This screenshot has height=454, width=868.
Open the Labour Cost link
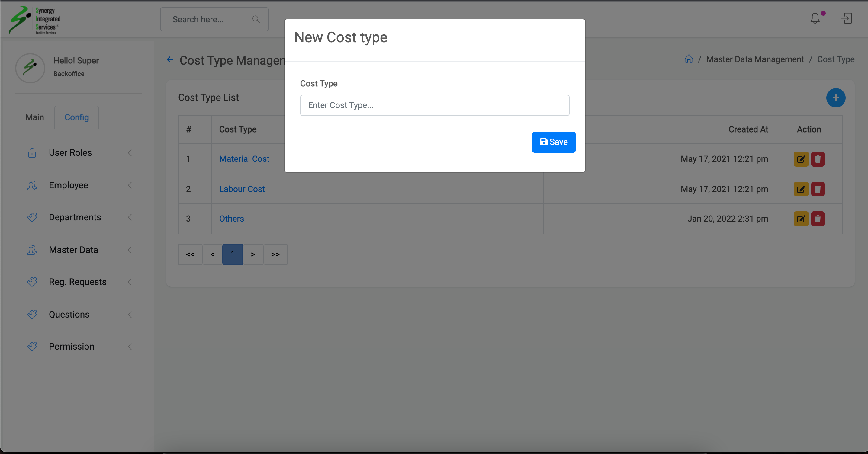(x=242, y=189)
